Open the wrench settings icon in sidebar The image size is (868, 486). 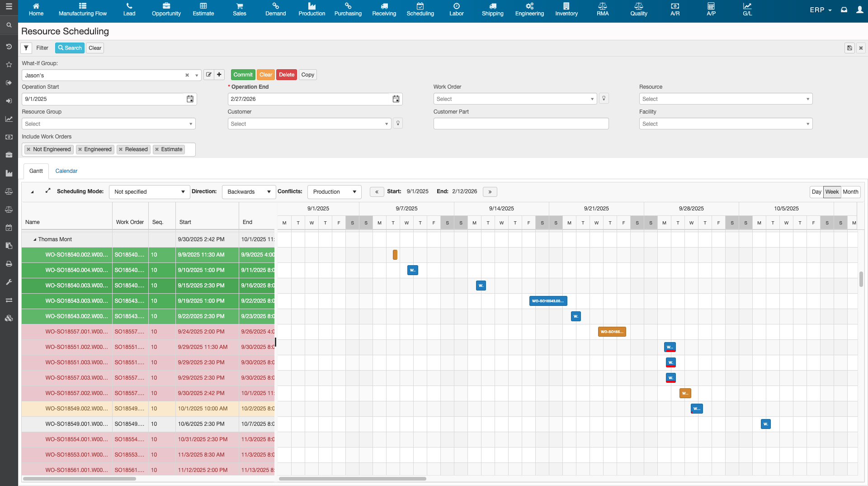[9, 282]
